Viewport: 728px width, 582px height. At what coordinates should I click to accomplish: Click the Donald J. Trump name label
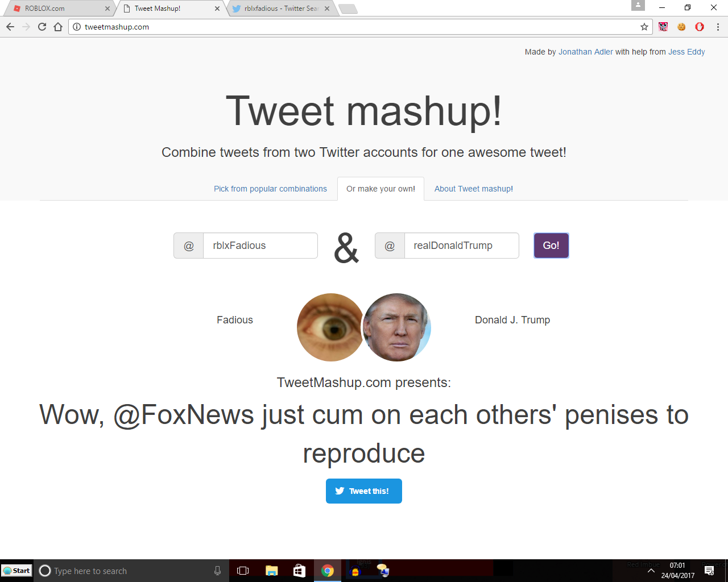click(x=512, y=320)
